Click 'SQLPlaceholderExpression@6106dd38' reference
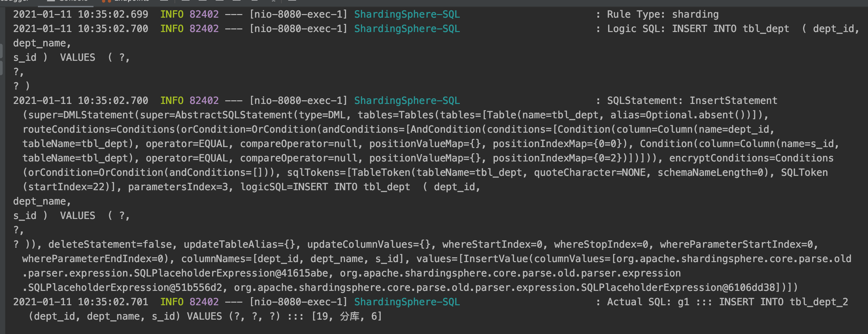Viewport: 868px width, 334px height. 678,288
